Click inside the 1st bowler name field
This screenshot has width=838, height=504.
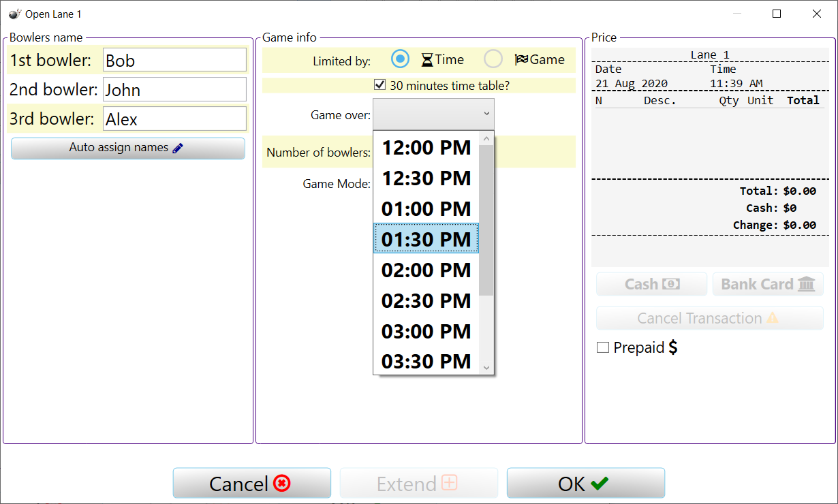[x=174, y=60]
